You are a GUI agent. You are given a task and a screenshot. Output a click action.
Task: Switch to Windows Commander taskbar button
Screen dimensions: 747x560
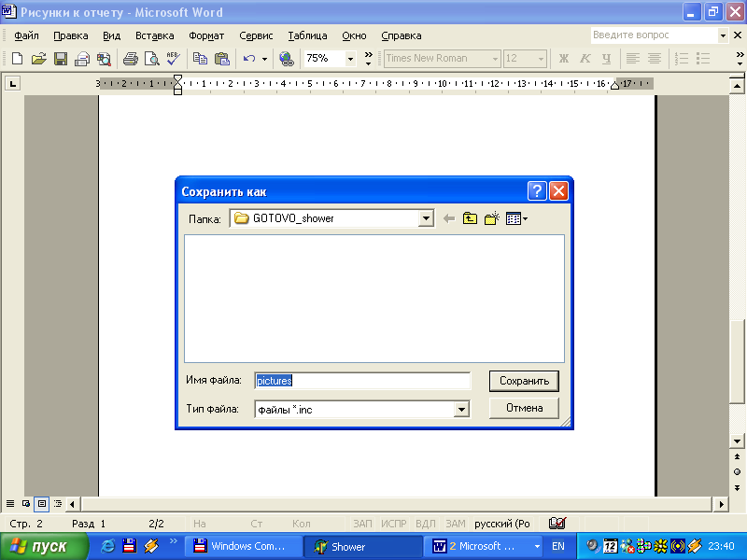click(x=244, y=546)
